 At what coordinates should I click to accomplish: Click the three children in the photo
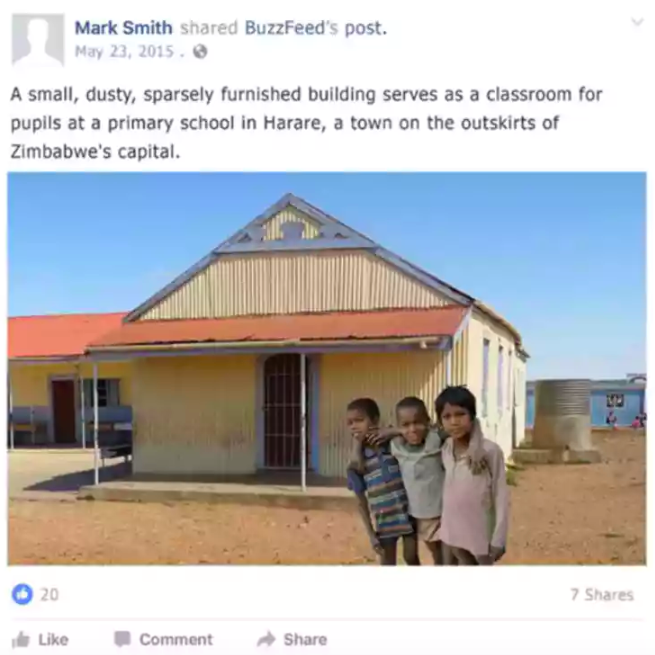(429, 476)
